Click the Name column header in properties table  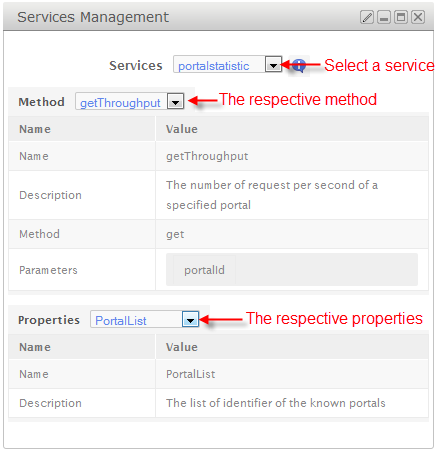82,347
